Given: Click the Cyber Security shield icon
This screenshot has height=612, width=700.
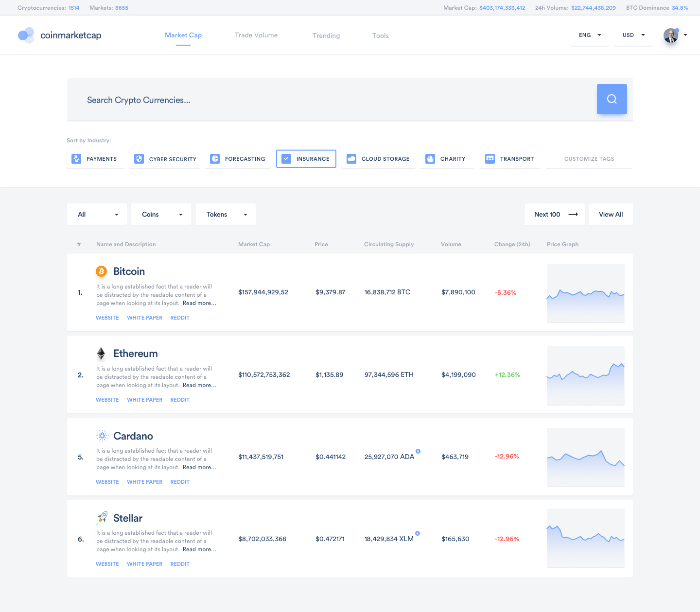Looking at the screenshot, I should [139, 159].
